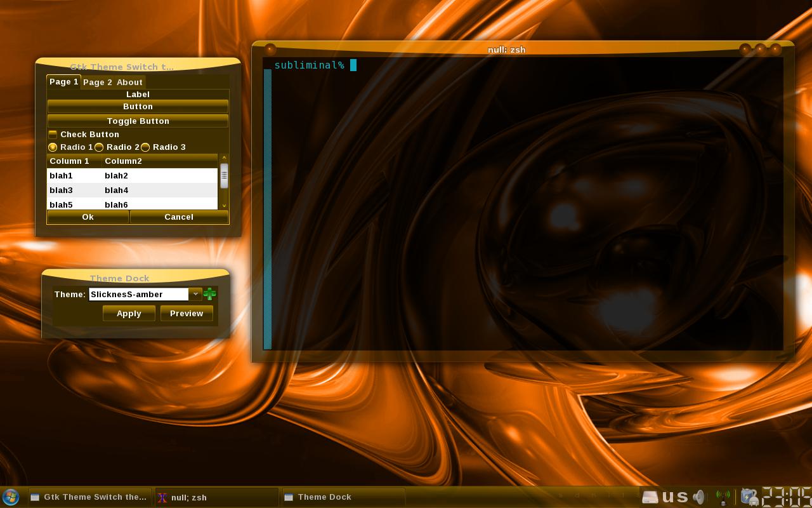Image resolution: width=812 pixels, height=508 pixels.
Task: Click the list scrollbar down arrow
Action: (x=224, y=205)
